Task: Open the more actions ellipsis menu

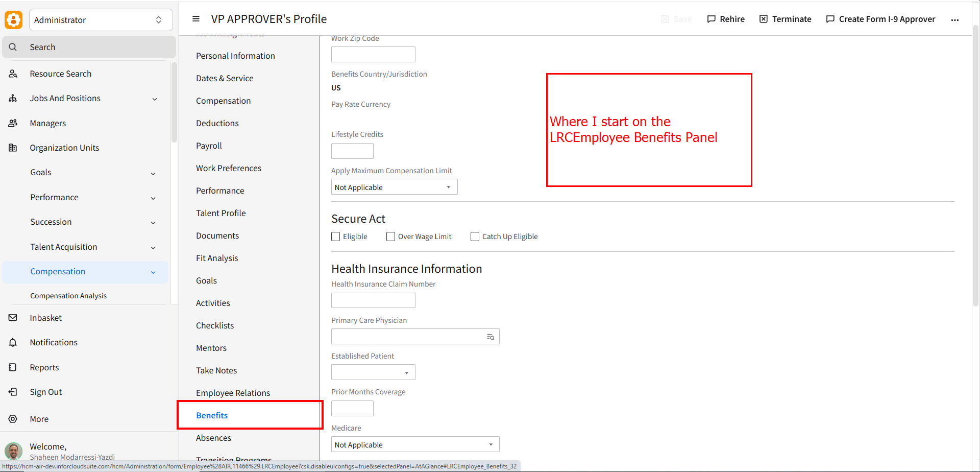Action: 955,19
